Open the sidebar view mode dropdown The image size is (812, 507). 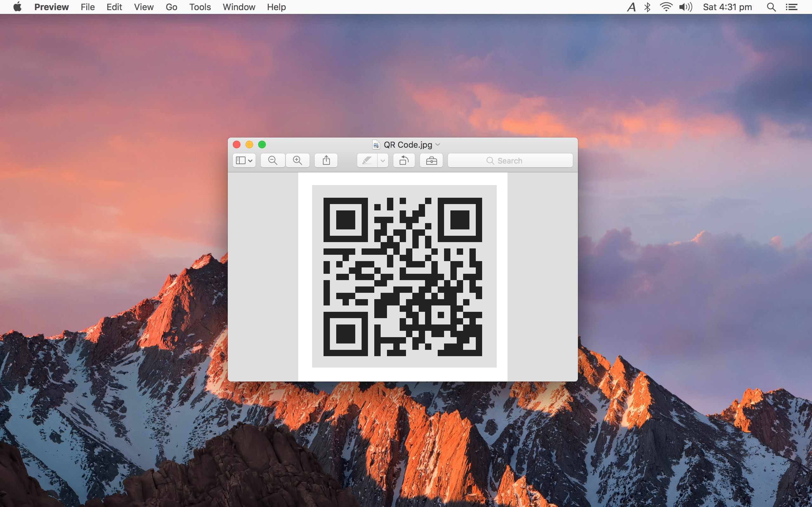244,161
